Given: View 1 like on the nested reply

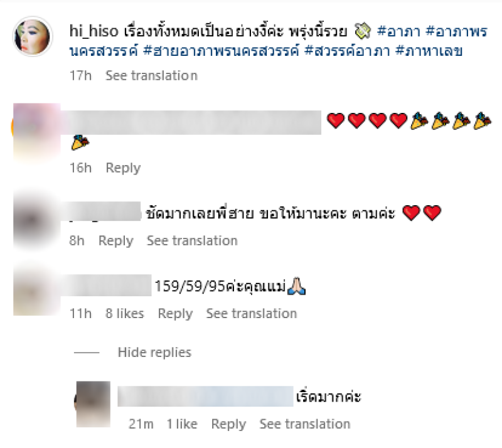Looking at the screenshot, I should (182, 424).
